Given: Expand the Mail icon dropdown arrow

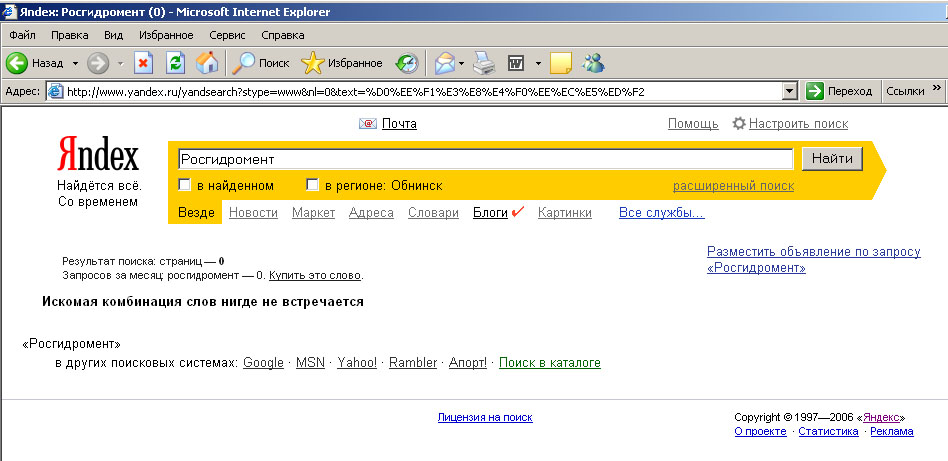Looking at the screenshot, I should point(461,63).
